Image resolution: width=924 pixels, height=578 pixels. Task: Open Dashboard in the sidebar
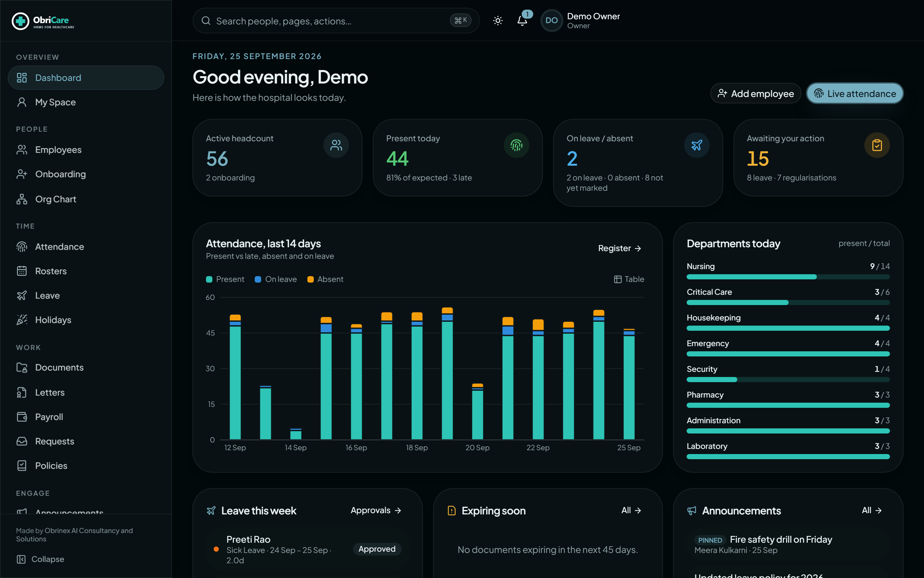pos(86,78)
